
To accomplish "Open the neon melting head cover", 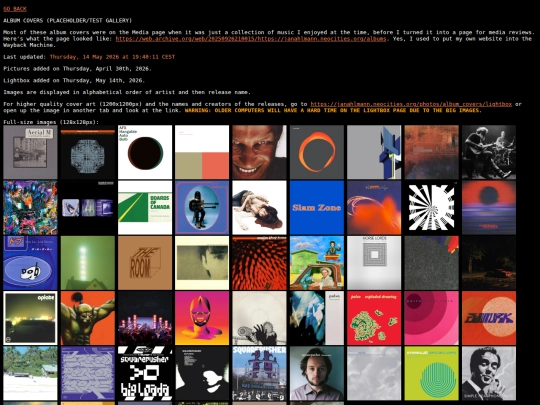I will [202, 318].
